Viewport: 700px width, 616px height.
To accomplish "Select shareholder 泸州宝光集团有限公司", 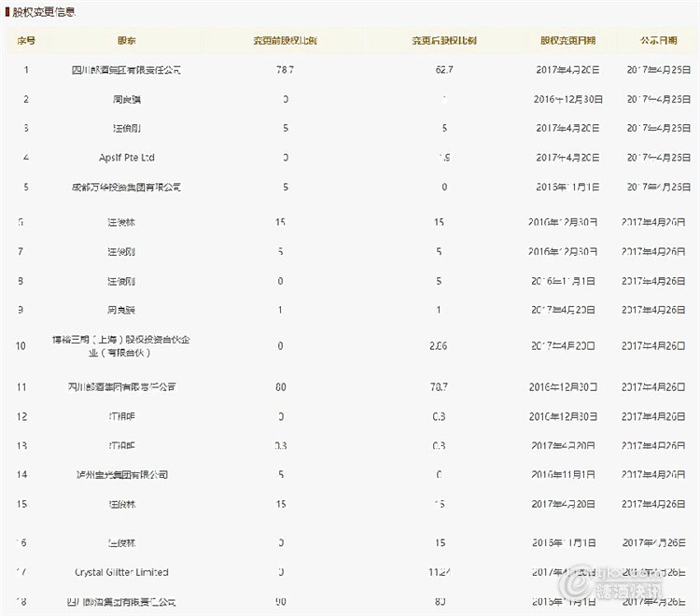I will (x=122, y=474).
